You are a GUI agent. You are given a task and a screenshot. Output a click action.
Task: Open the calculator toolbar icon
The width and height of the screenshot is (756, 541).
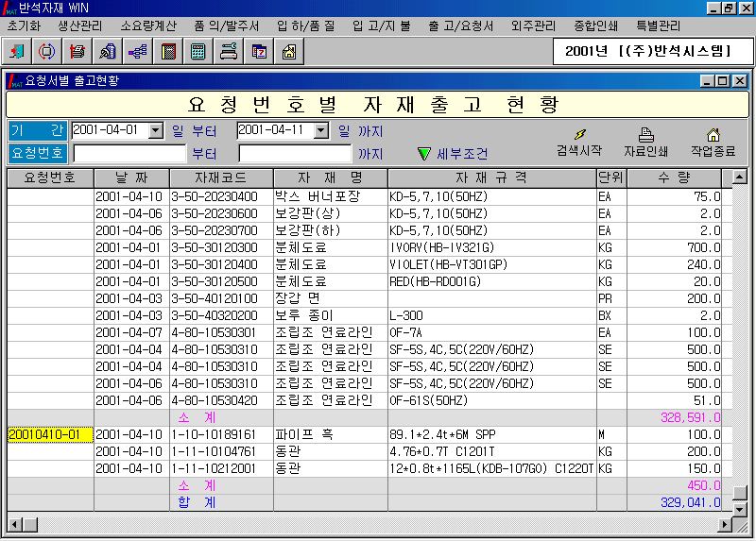(x=198, y=52)
